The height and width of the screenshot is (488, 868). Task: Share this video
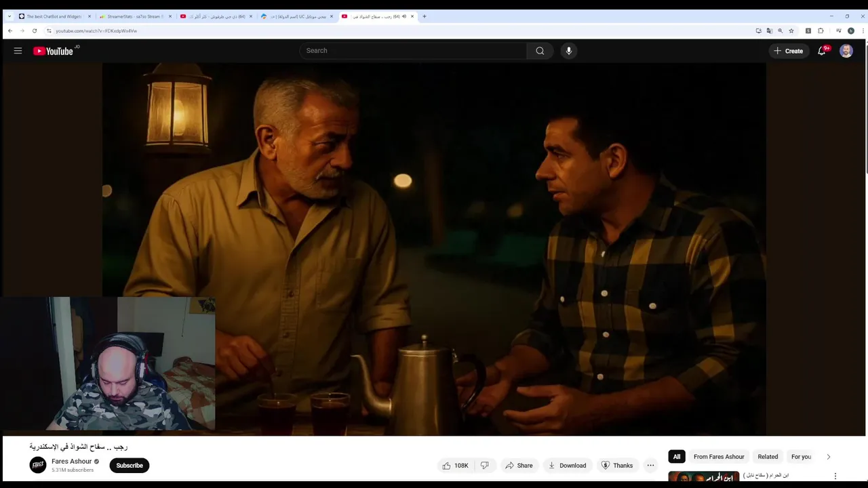click(x=519, y=466)
